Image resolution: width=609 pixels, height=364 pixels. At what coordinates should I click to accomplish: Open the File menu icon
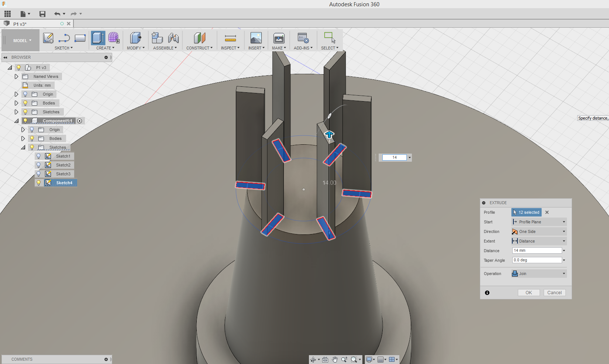[23, 14]
